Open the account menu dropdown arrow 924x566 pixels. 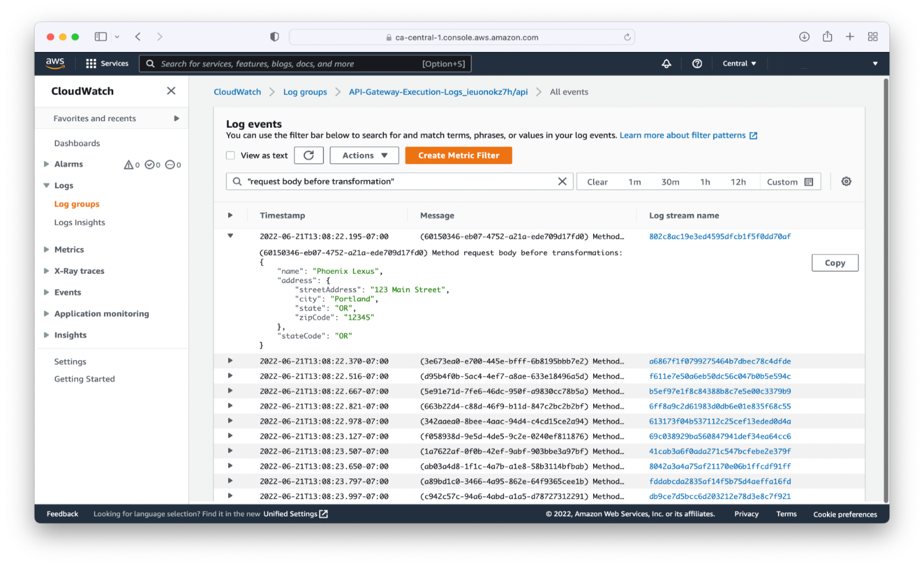tap(875, 64)
